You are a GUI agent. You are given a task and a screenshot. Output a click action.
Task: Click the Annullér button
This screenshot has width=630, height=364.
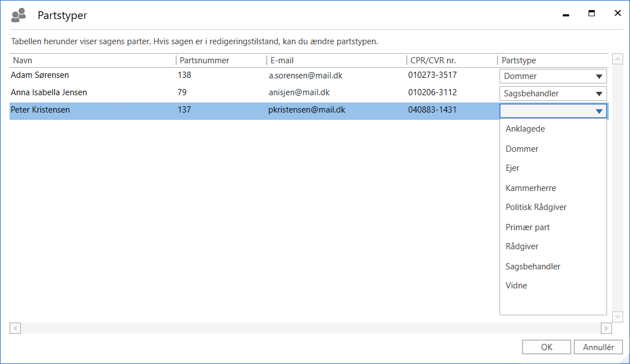click(598, 347)
